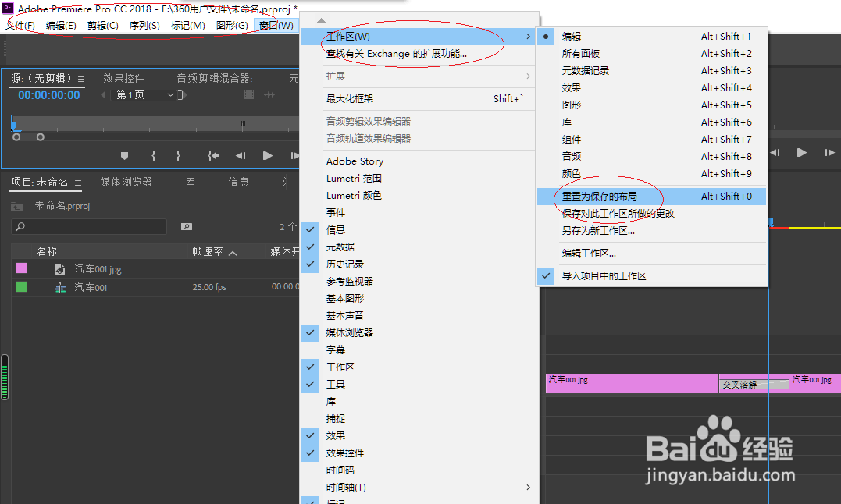
Task: Choose 最大化框架 menu item
Action: (419, 98)
